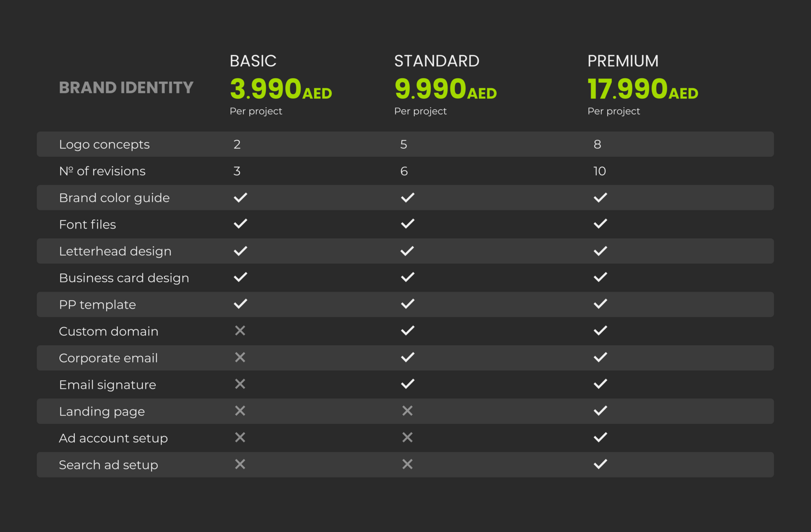The image size is (811, 532).
Task: Select the BASIC plan heading
Action: pyautogui.click(x=253, y=61)
